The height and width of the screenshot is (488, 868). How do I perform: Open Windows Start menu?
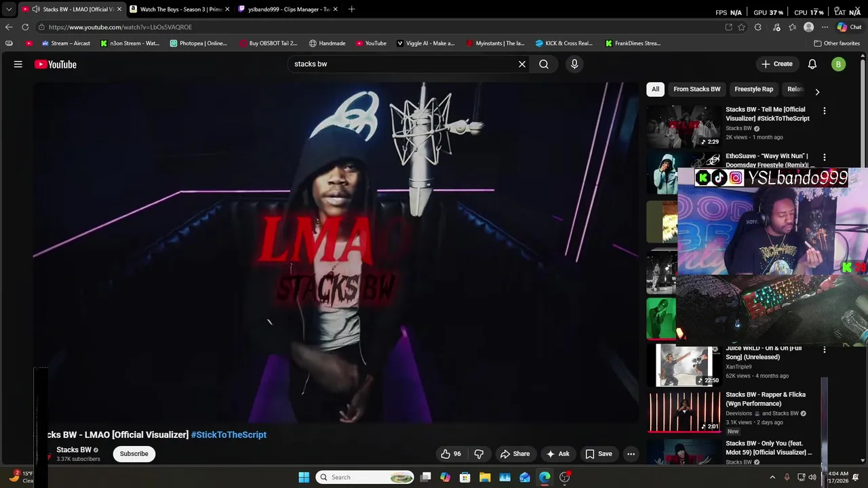pyautogui.click(x=304, y=477)
